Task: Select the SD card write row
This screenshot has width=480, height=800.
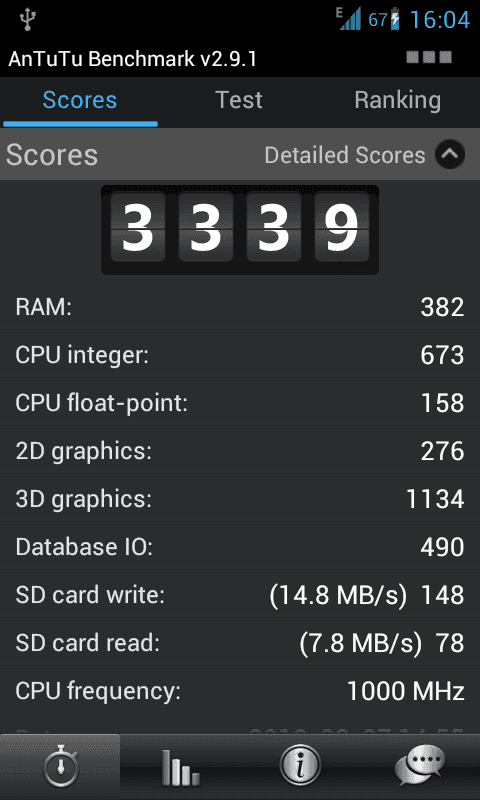Action: coord(240,594)
